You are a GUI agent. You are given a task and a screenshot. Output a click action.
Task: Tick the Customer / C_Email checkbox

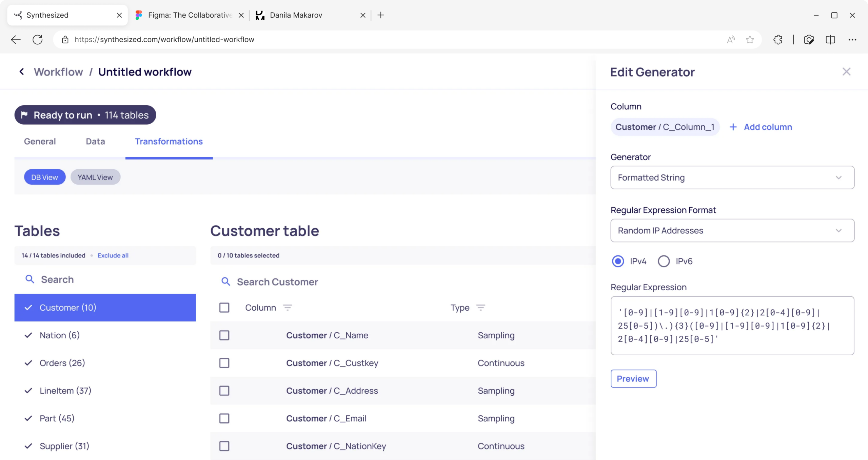[x=224, y=418]
